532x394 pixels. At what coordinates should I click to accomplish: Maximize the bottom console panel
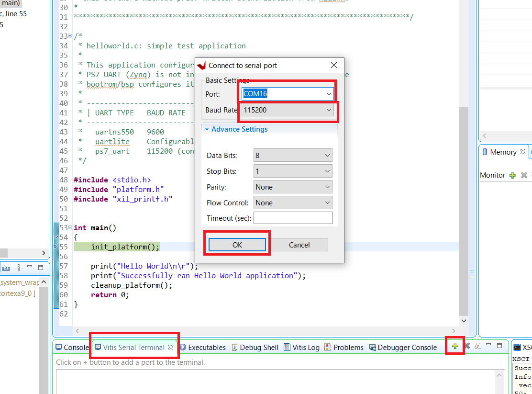coord(499,346)
